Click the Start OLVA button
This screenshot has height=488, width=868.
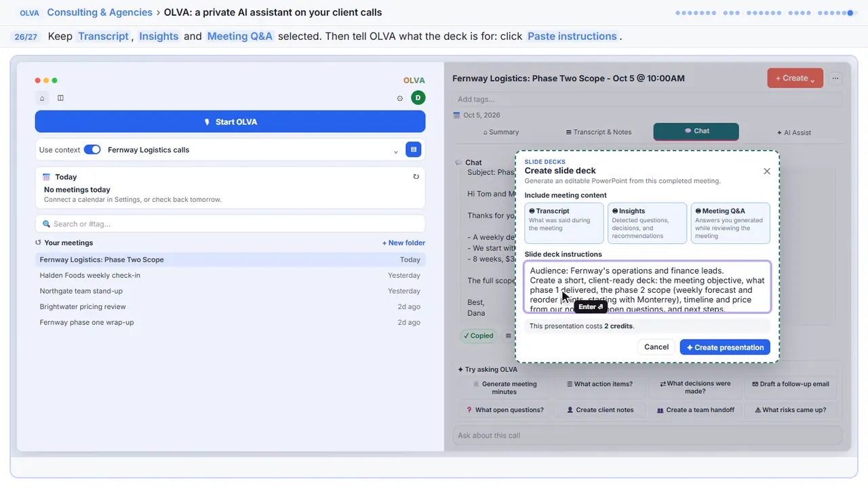click(x=231, y=122)
